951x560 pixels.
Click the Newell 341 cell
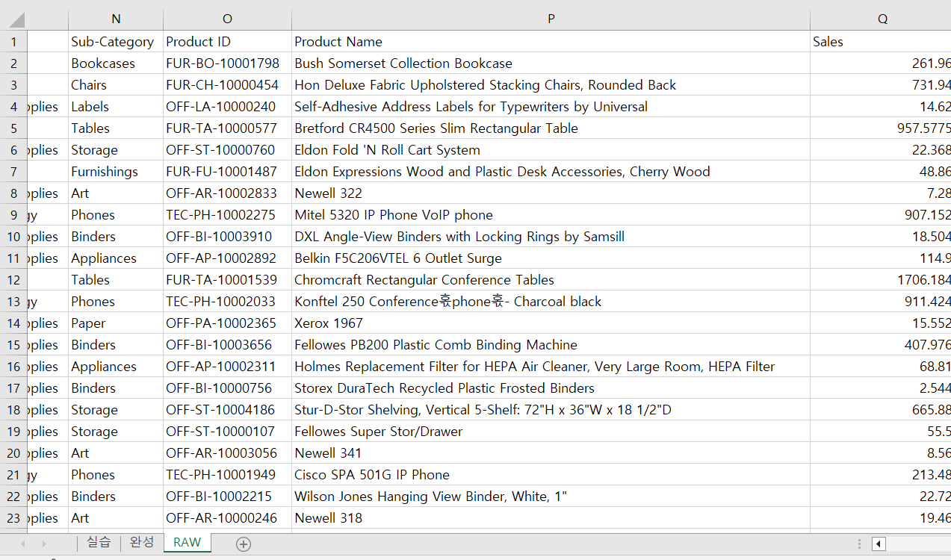click(551, 453)
